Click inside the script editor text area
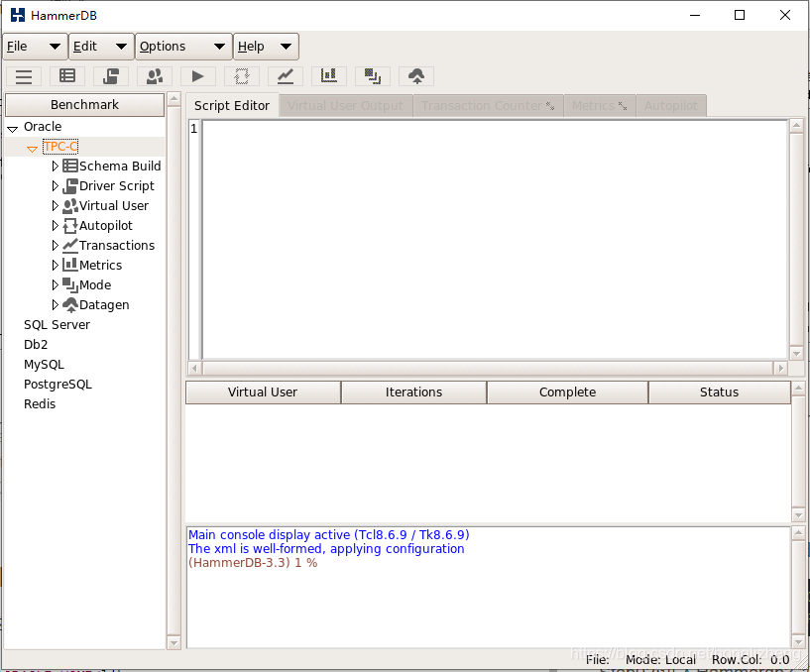The image size is (810, 672). point(495,240)
